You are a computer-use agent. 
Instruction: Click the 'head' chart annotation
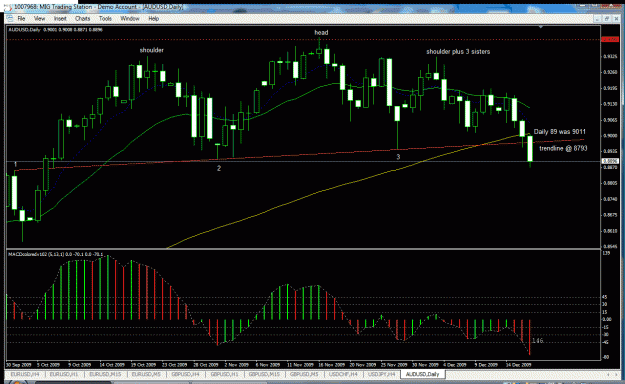click(321, 33)
